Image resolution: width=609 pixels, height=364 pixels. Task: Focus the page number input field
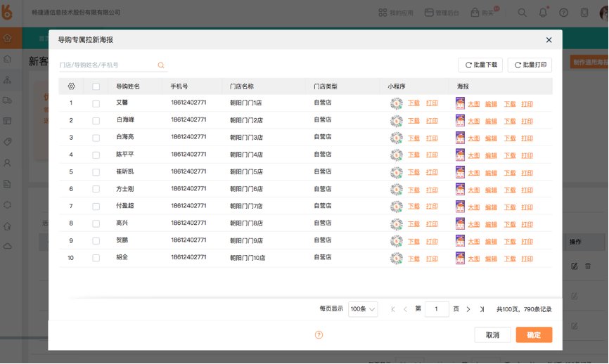[437, 309]
